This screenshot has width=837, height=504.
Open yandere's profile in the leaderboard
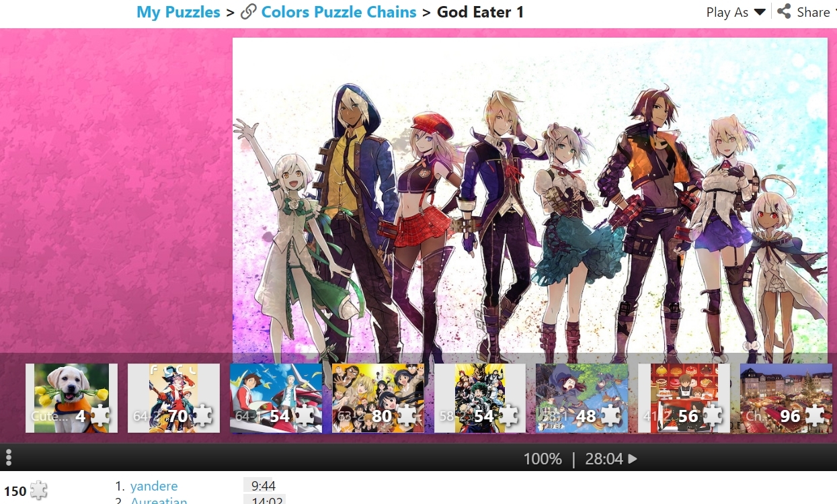154,486
